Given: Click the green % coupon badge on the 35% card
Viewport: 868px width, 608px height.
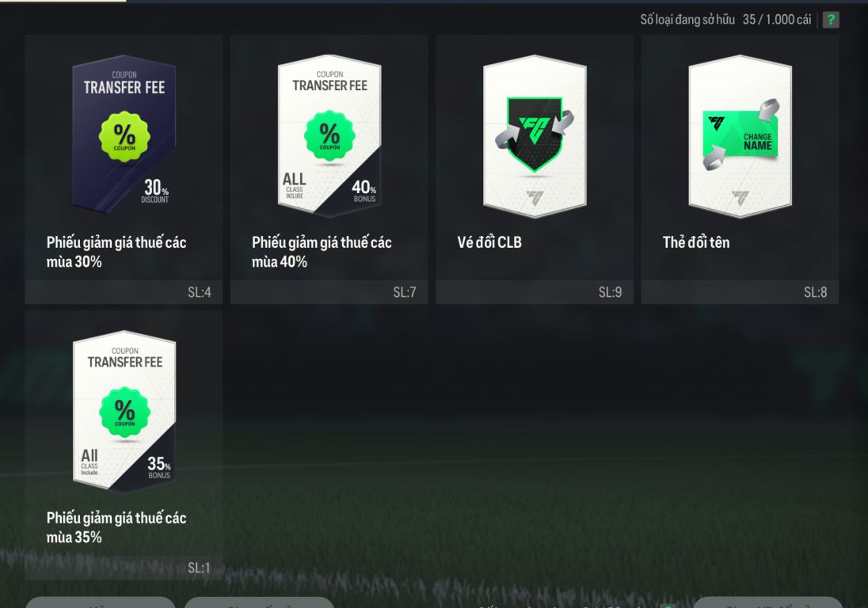Looking at the screenshot, I should pyautogui.click(x=124, y=412).
